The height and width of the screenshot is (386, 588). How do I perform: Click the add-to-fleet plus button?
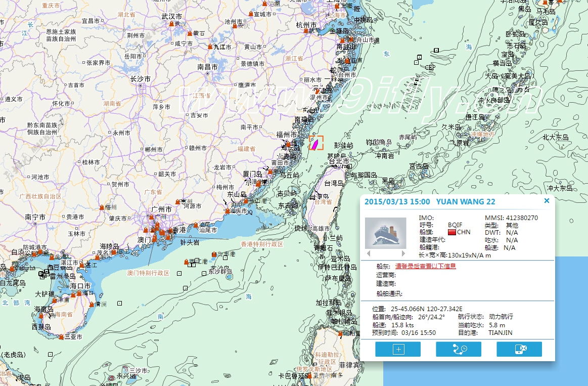(398, 349)
